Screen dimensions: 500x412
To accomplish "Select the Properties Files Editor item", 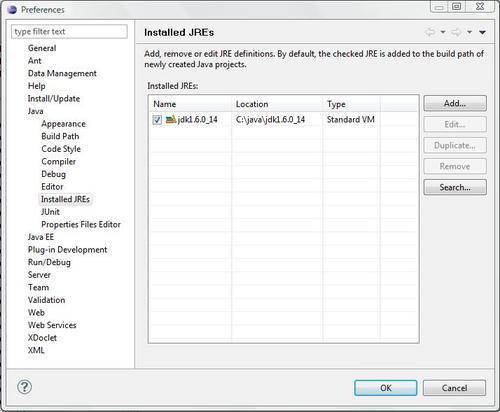I will pos(81,224).
